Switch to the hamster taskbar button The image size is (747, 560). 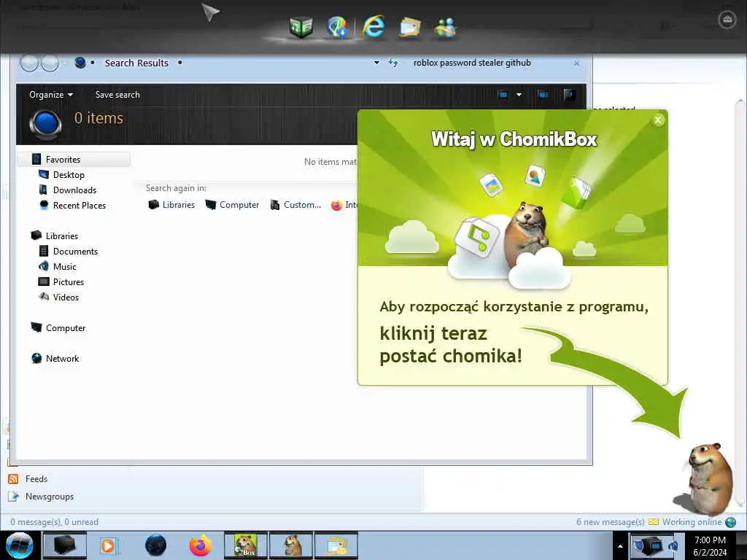click(292, 545)
